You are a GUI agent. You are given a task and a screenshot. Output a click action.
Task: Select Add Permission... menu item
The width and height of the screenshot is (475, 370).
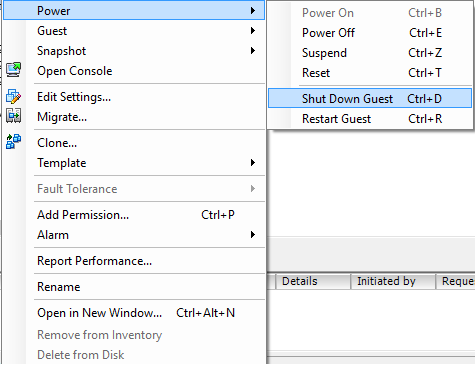click(134, 215)
